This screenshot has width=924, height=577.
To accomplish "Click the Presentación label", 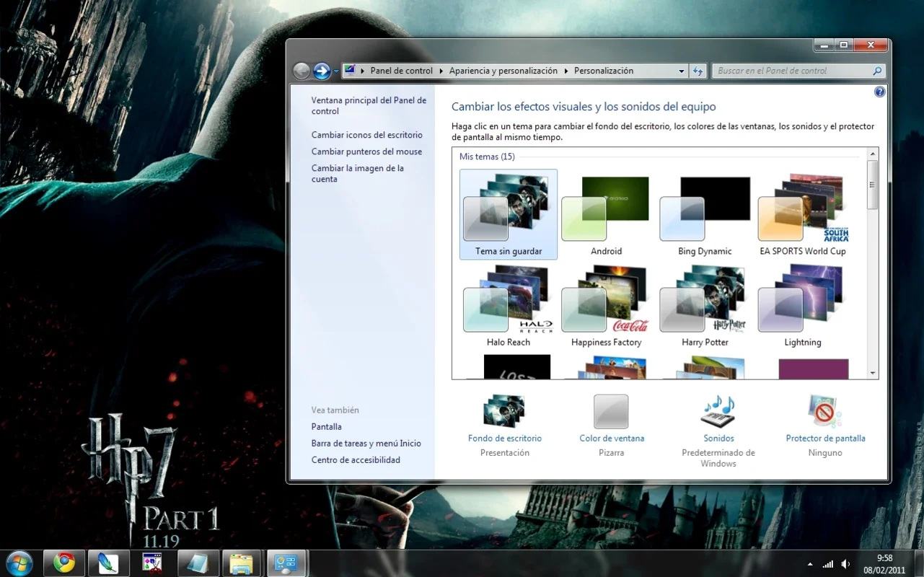I will point(505,453).
